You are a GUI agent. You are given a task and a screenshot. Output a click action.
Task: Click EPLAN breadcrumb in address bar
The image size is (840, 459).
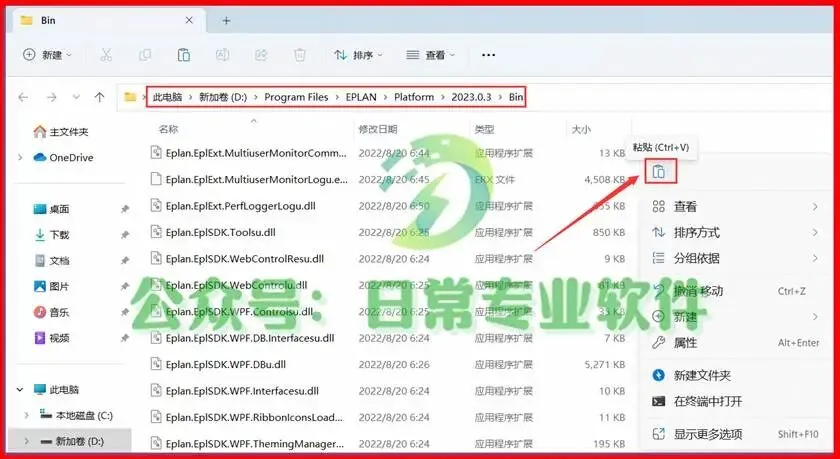pyautogui.click(x=361, y=97)
